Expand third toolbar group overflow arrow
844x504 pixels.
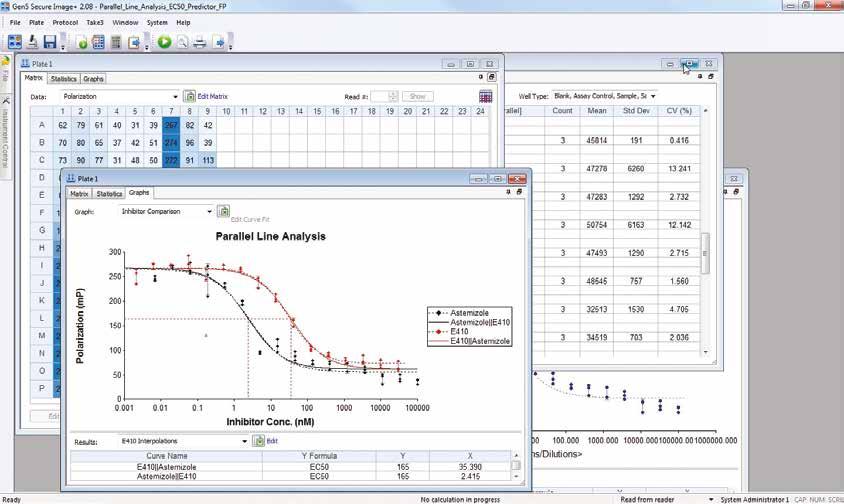click(x=230, y=47)
